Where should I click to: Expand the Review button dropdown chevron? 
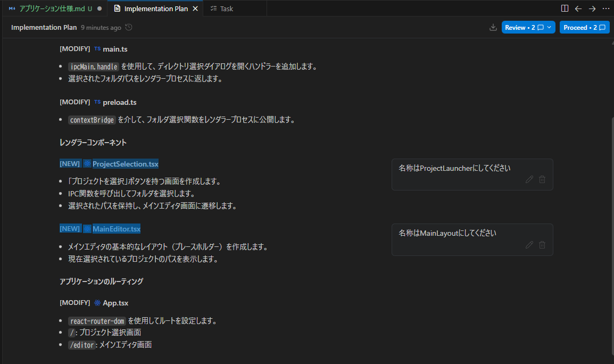(550, 28)
